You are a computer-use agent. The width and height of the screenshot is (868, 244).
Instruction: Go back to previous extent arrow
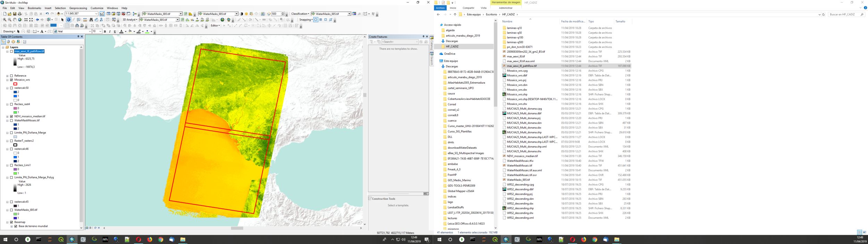click(37, 20)
